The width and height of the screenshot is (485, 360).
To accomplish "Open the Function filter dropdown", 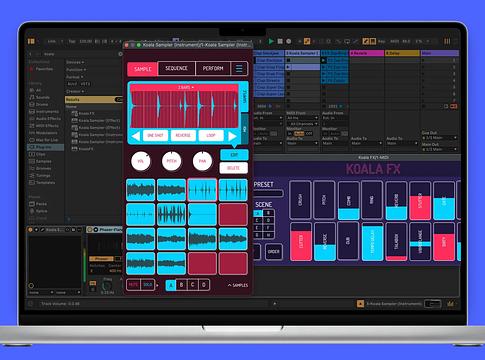I will click(x=76, y=70).
